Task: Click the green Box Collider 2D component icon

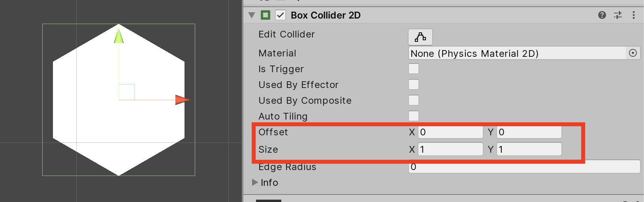Action: pos(266,15)
